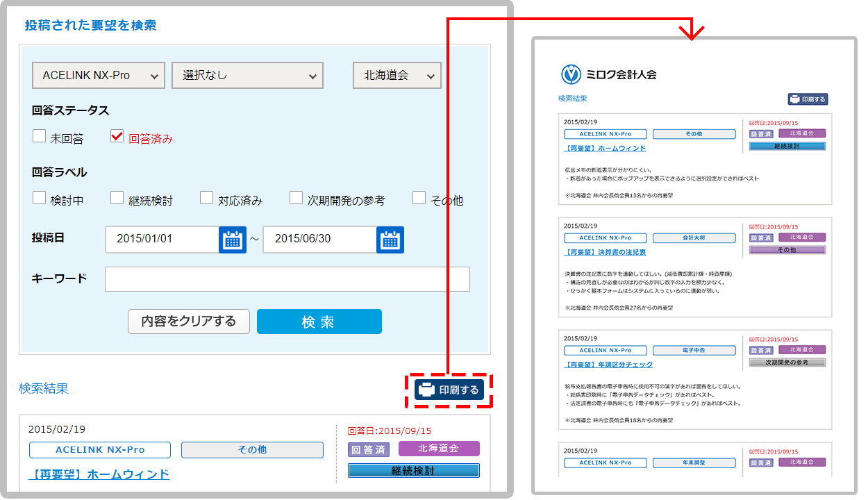Uncheck the 回答済み status checkbox

(117, 136)
